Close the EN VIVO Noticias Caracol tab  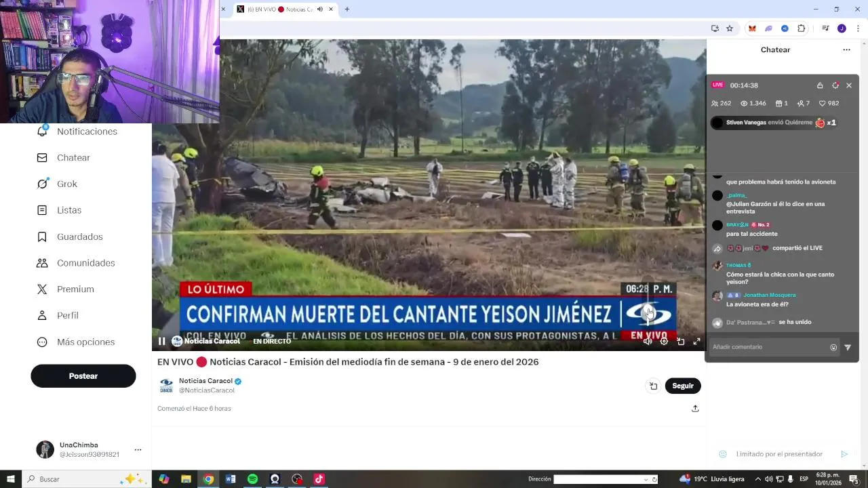(x=331, y=9)
